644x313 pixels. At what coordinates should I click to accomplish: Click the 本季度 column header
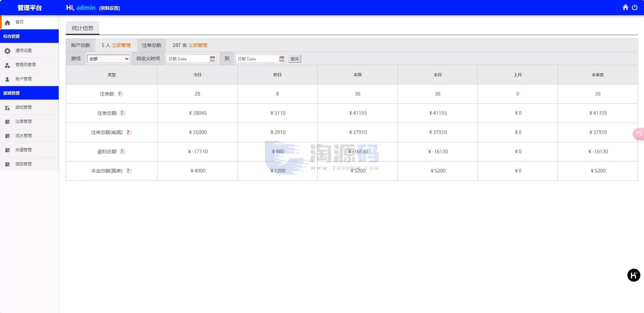[598, 75]
